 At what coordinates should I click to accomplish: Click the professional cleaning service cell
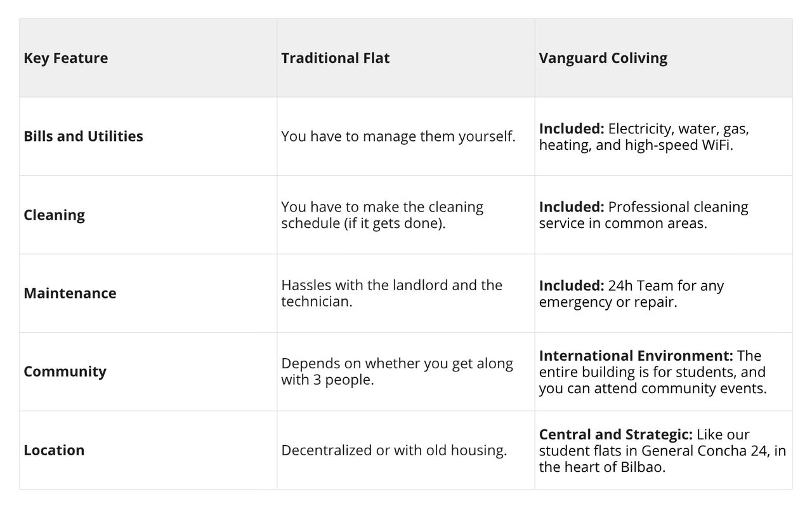click(643, 215)
